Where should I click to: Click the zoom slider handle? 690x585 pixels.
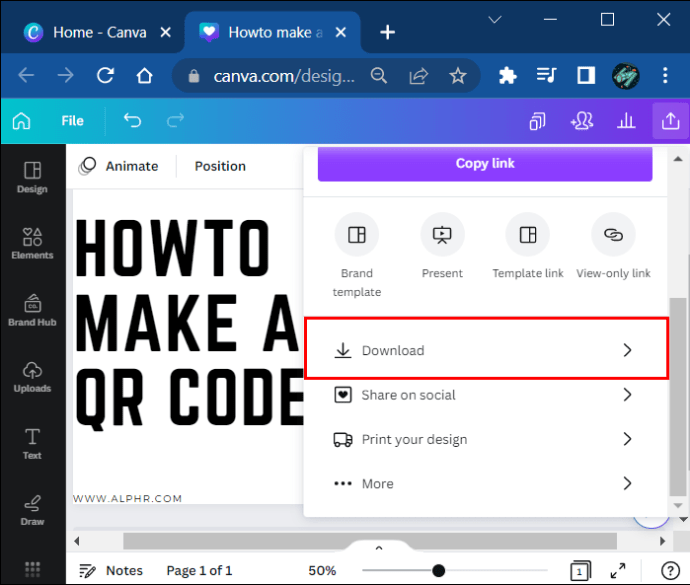pyautogui.click(x=438, y=571)
